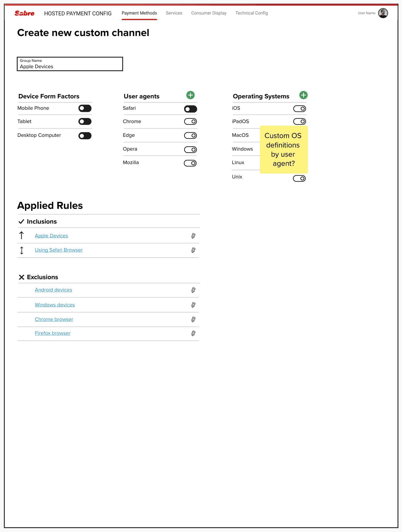Toggle the Desktop Computer switch
The width and height of the screenshot is (402, 532).
coord(85,136)
